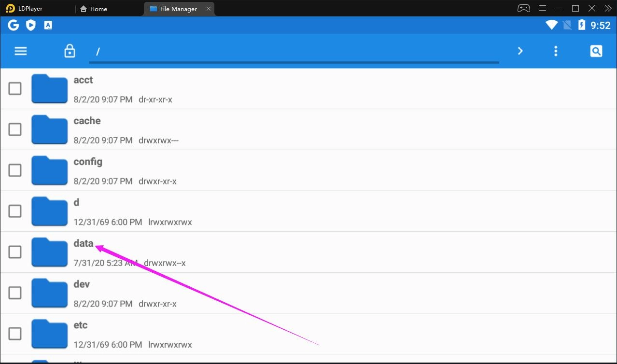The height and width of the screenshot is (364, 617).
Task: Click the Play Protect icon in the status bar
Action: point(30,25)
